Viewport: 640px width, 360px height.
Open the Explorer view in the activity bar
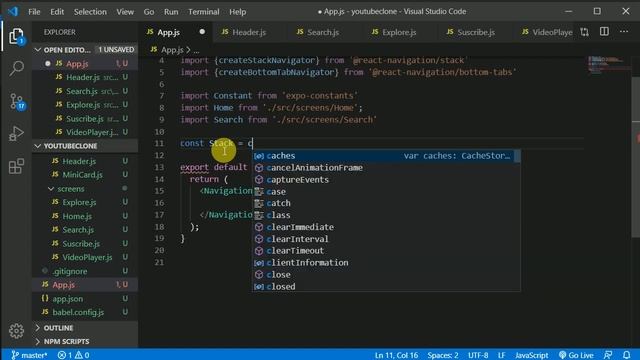coord(16,37)
